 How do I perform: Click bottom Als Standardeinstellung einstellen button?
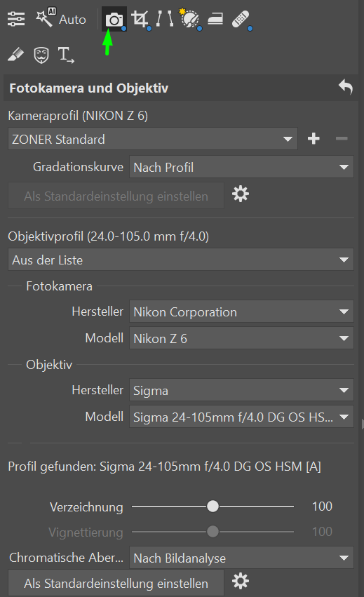(x=116, y=583)
